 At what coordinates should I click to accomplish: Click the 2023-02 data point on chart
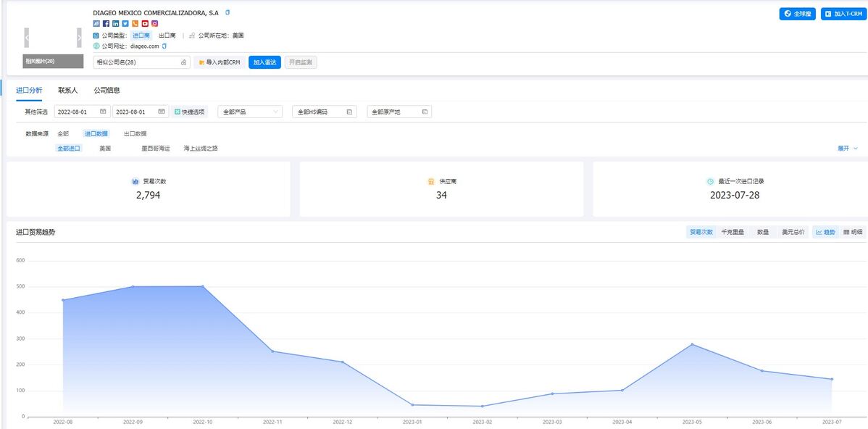(x=482, y=407)
